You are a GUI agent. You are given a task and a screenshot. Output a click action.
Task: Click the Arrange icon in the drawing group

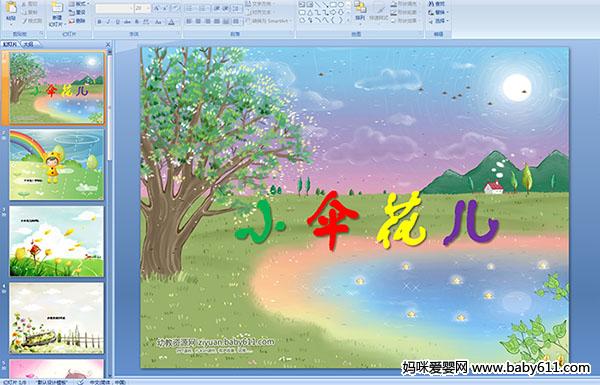360,11
